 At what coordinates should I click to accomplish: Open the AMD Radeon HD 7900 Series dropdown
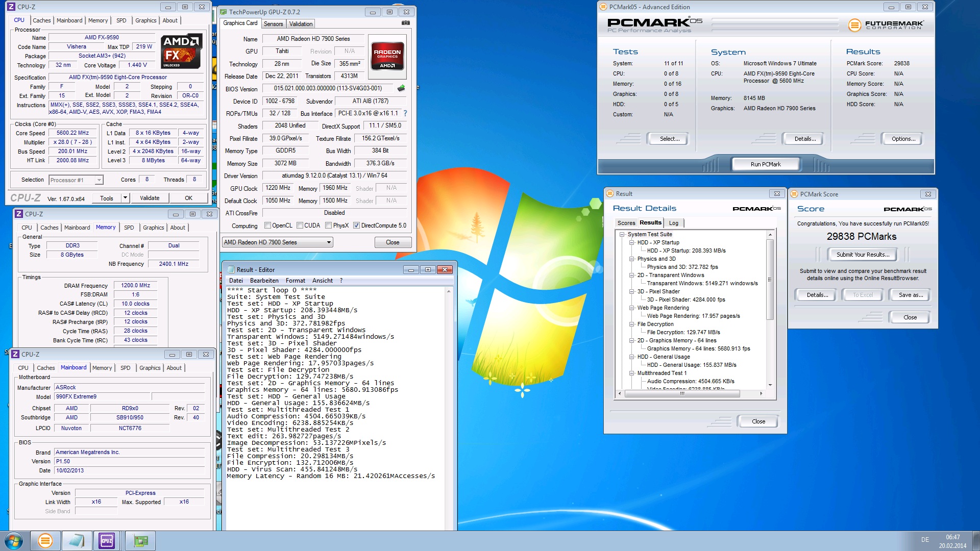pos(278,242)
